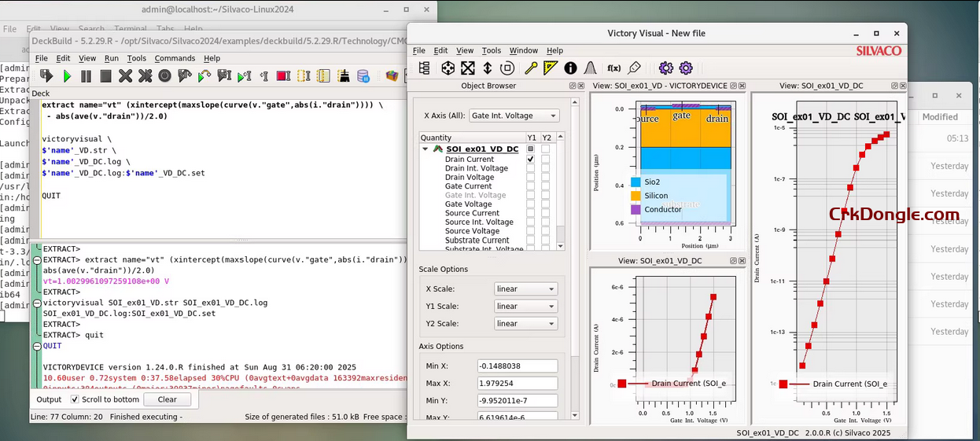Screen dimensions: 980x441
Task: Select the probe tool icon
Action: click(531, 68)
